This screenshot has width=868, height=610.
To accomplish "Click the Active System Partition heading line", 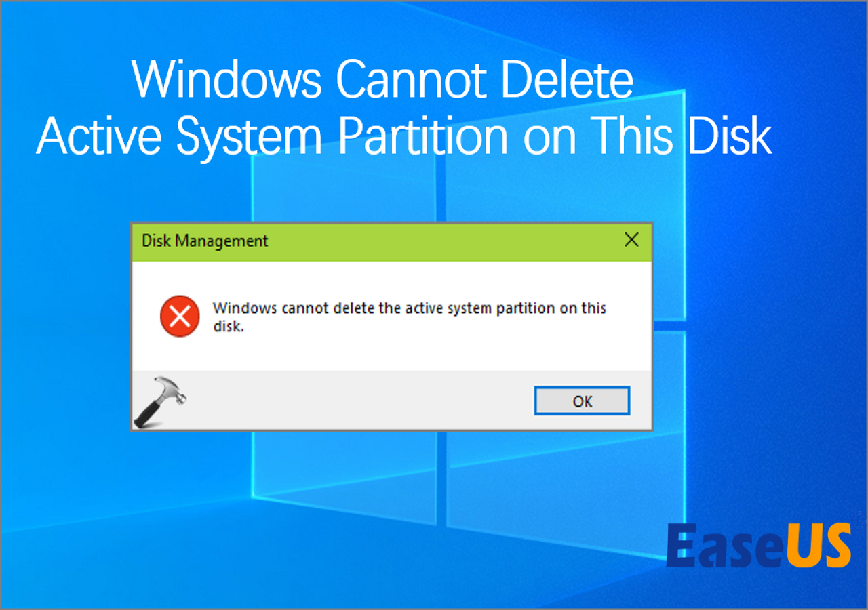I will (404, 136).
